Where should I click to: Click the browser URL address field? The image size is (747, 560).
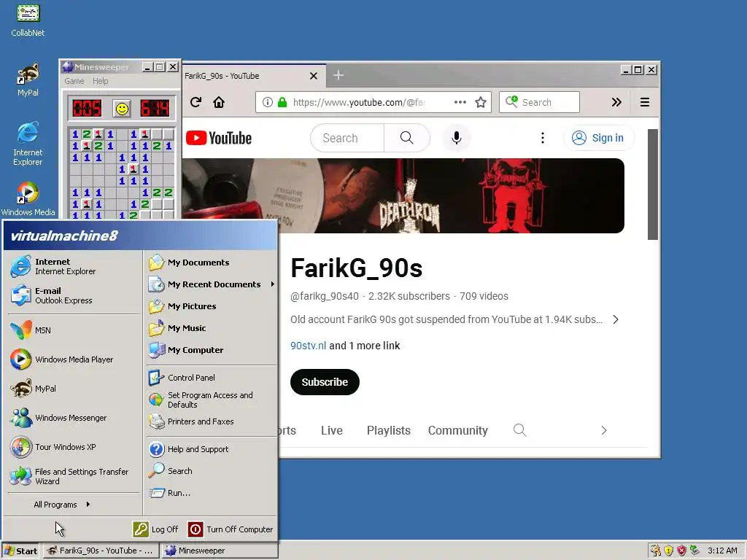371,102
